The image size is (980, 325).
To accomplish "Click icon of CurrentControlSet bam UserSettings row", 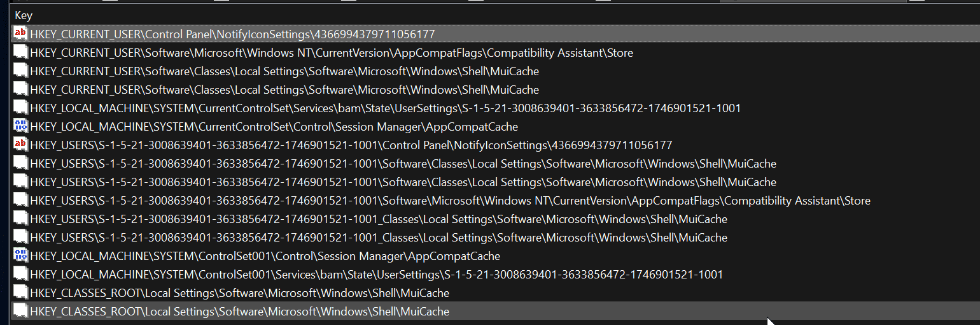I will [20, 108].
